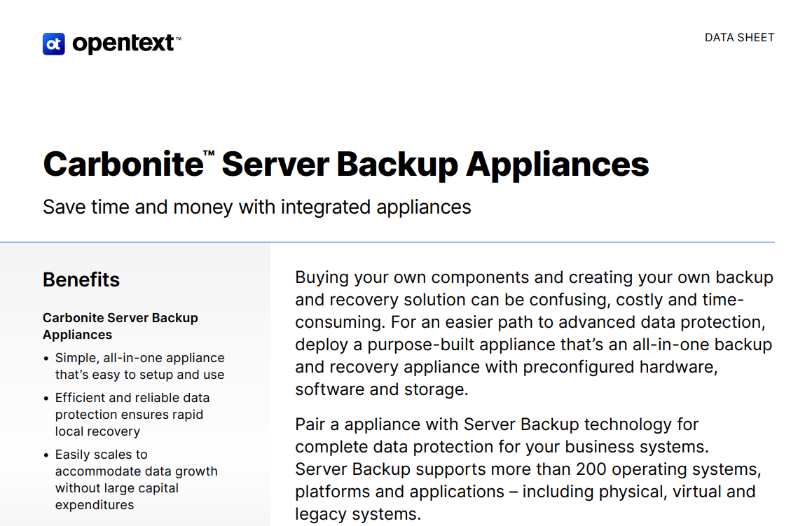The height and width of the screenshot is (526, 812).
Task: Click the horizontal divider line below the subtitle
Action: pyautogui.click(x=490, y=242)
